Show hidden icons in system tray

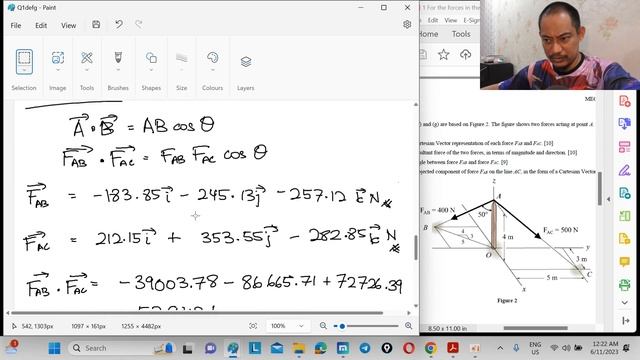click(500, 348)
